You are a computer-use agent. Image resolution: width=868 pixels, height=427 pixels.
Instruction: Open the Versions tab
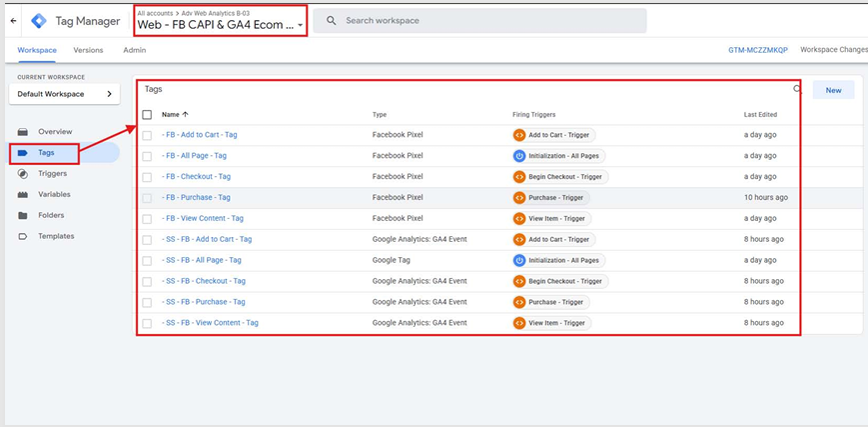pyautogui.click(x=88, y=50)
